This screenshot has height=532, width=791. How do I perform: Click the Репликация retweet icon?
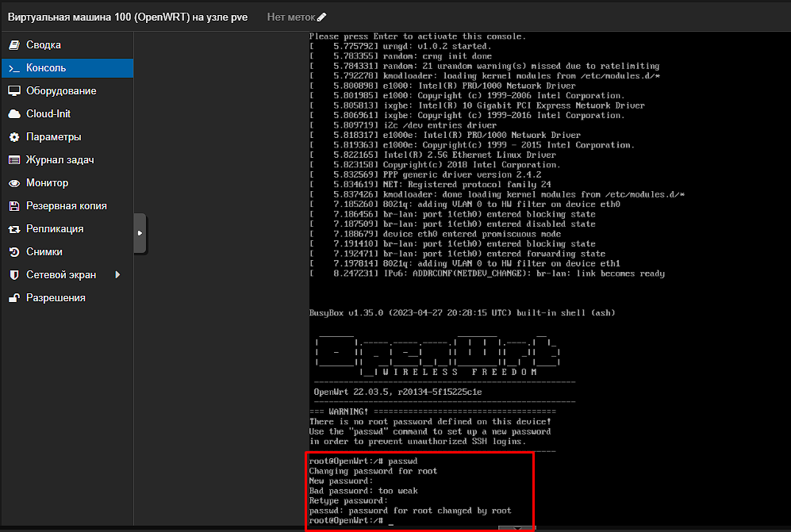click(14, 229)
